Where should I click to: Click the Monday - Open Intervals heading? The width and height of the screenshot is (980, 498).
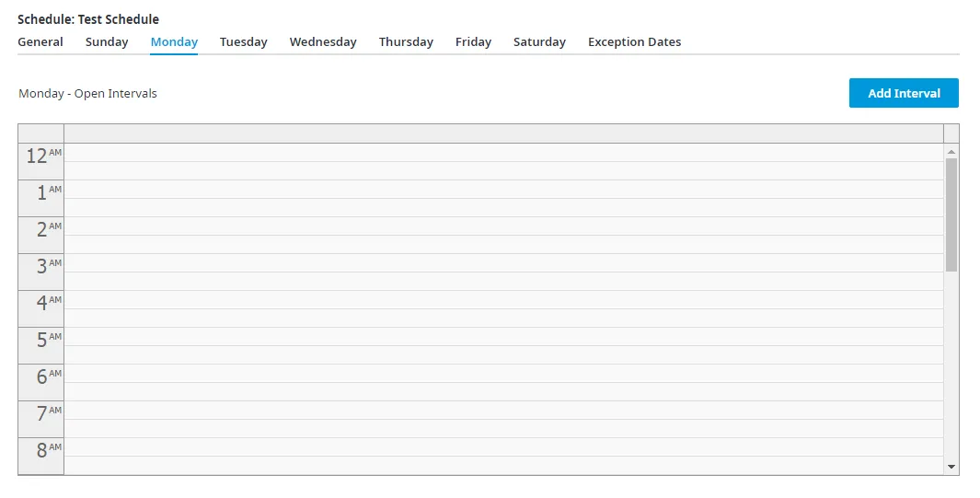(87, 94)
